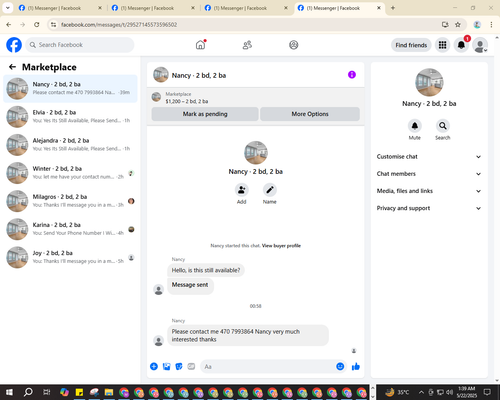This screenshot has width=500, height=400.
Task: Expand Customise chat section
Action: [429, 157]
